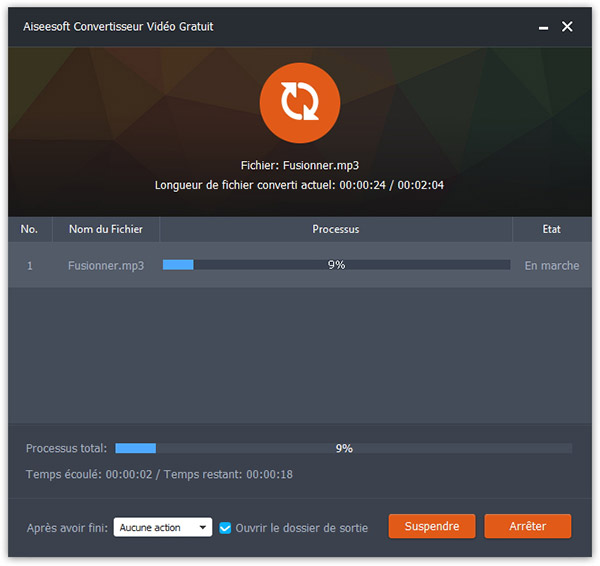Click 'Temps écoulé: 00:00:02' time text
This screenshot has height=566, width=600.
[89, 475]
